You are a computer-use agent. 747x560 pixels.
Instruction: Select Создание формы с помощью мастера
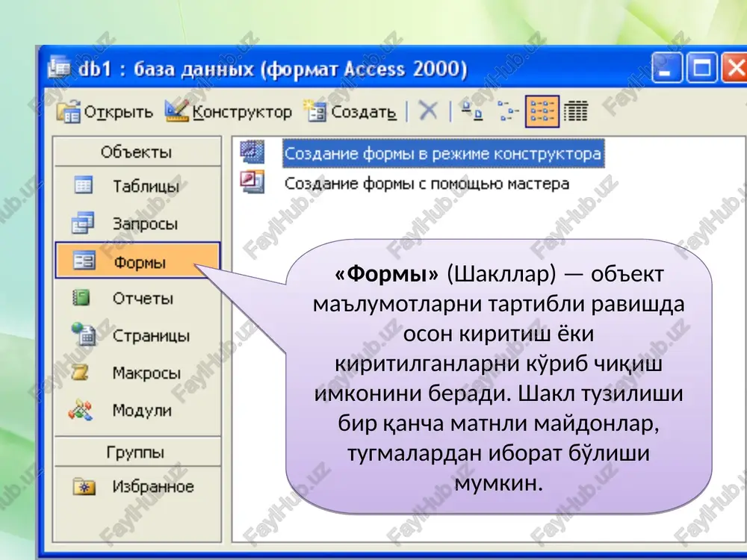coord(427,184)
